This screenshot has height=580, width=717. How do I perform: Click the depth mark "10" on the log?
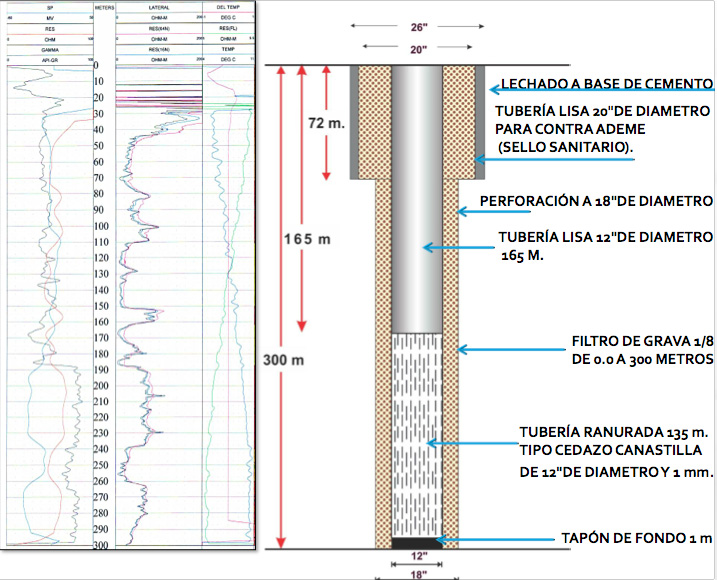click(98, 81)
